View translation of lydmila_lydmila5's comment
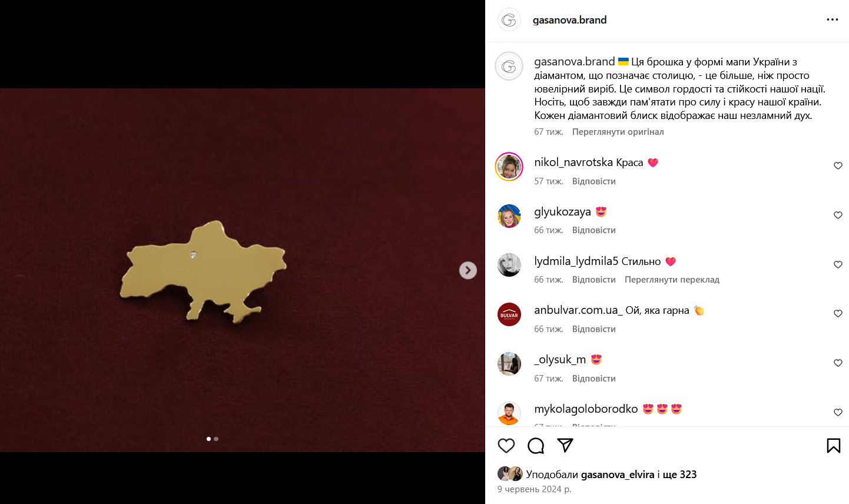The width and height of the screenshot is (849, 504). coord(672,280)
